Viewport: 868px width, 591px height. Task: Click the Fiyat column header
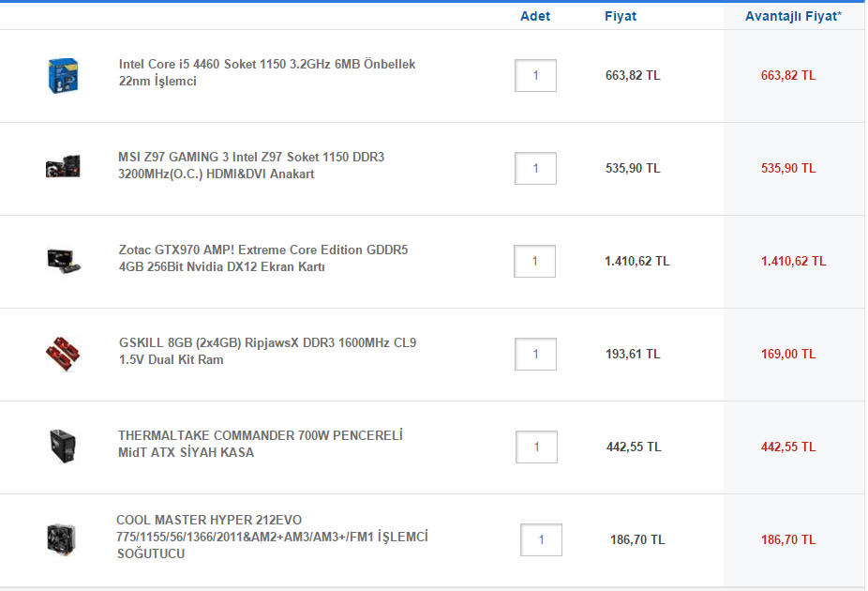(x=620, y=16)
